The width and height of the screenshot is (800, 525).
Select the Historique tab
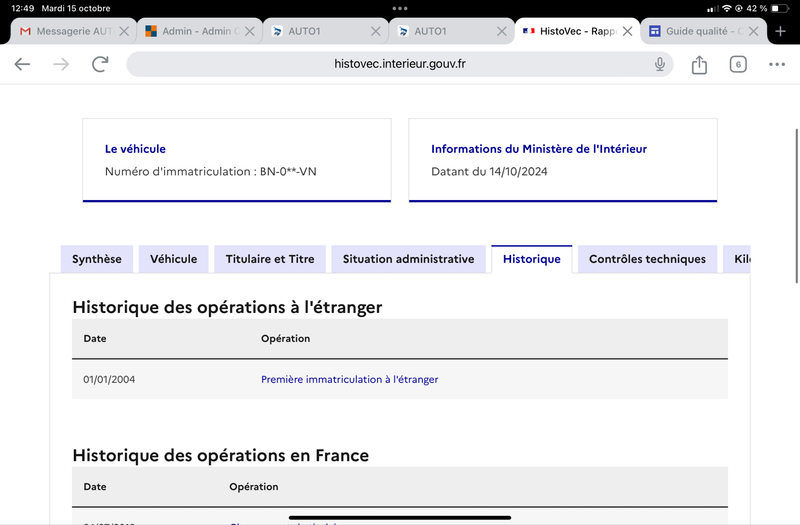pos(532,259)
